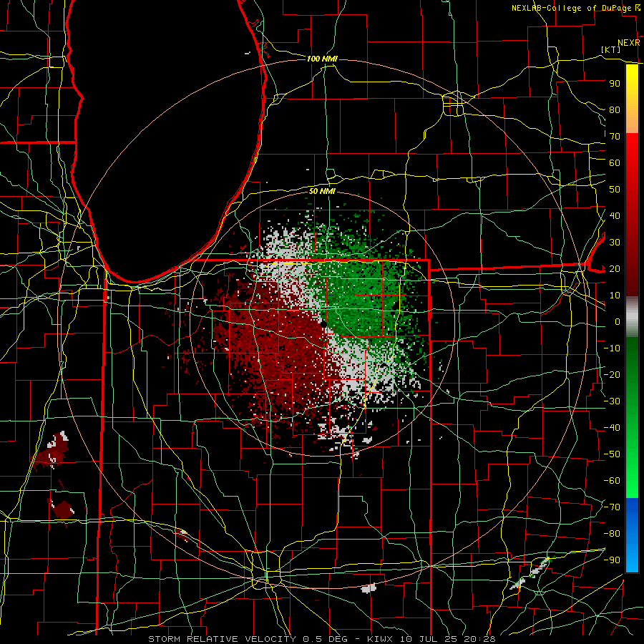Click the positive 10 legend value
This screenshot has height=644, width=644.
tap(615, 296)
